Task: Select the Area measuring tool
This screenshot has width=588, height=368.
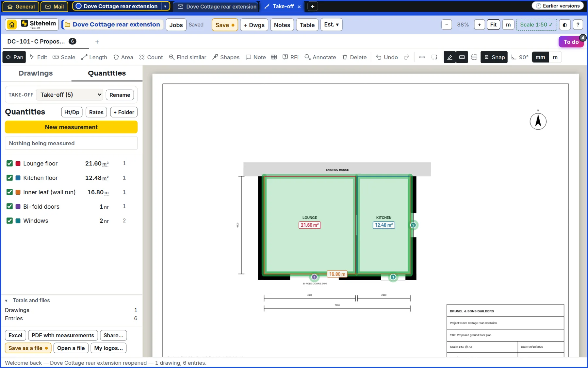Action: click(123, 57)
